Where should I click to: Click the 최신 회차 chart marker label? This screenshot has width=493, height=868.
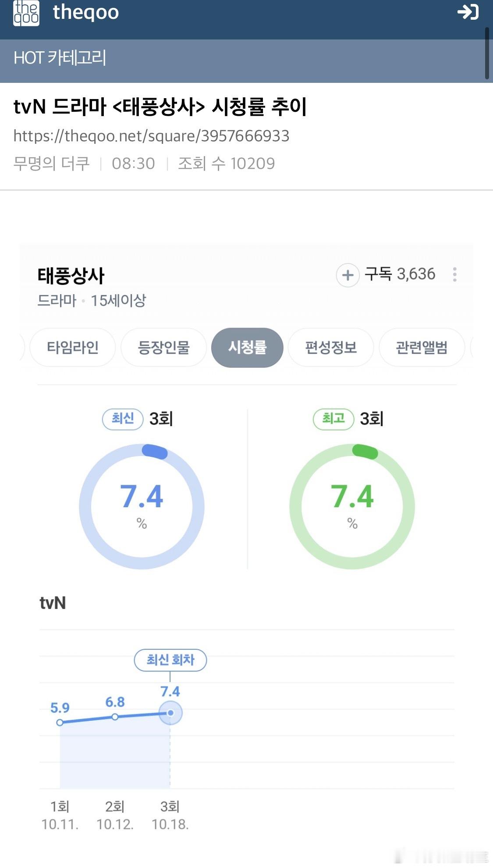coord(170,660)
